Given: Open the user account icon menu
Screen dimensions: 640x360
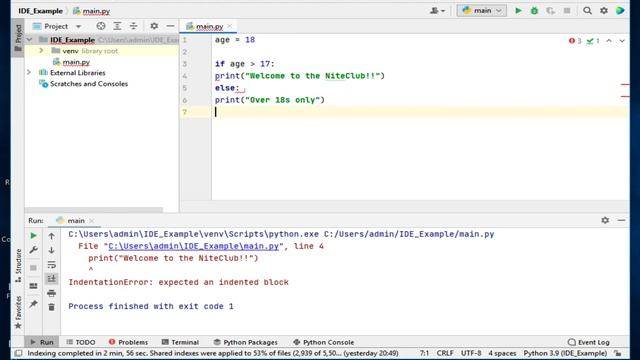Looking at the screenshot, I should point(437,11).
